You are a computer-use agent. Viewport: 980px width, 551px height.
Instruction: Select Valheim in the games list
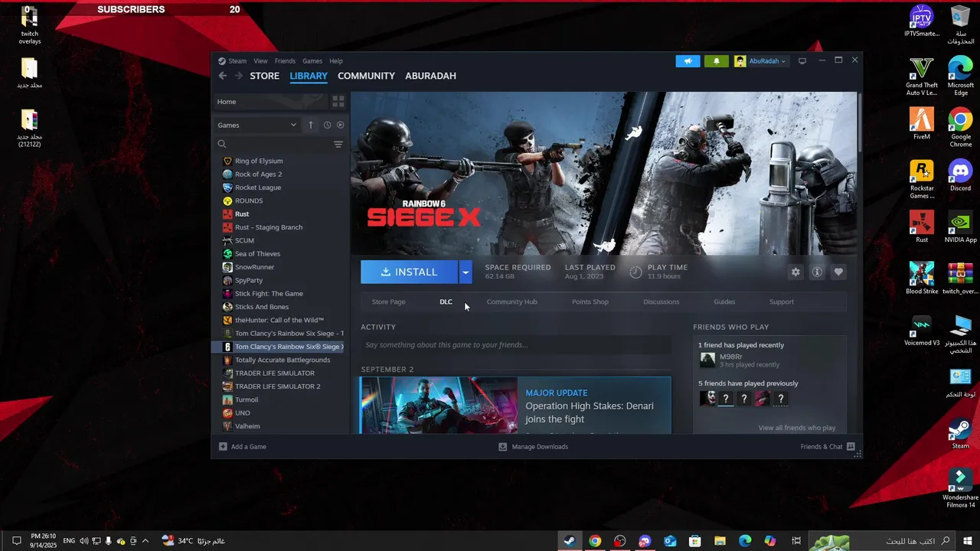coord(247,426)
